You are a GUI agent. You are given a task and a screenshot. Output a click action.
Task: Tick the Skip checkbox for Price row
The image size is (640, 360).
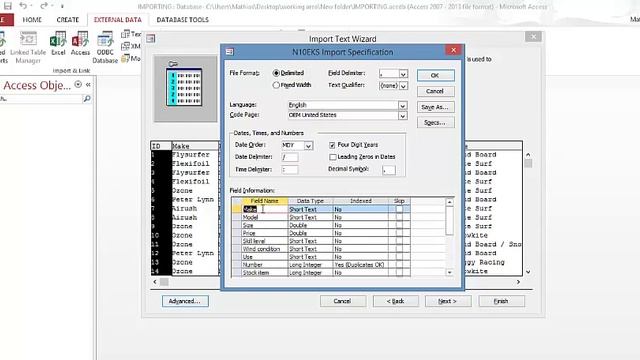click(x=399, y=233)
